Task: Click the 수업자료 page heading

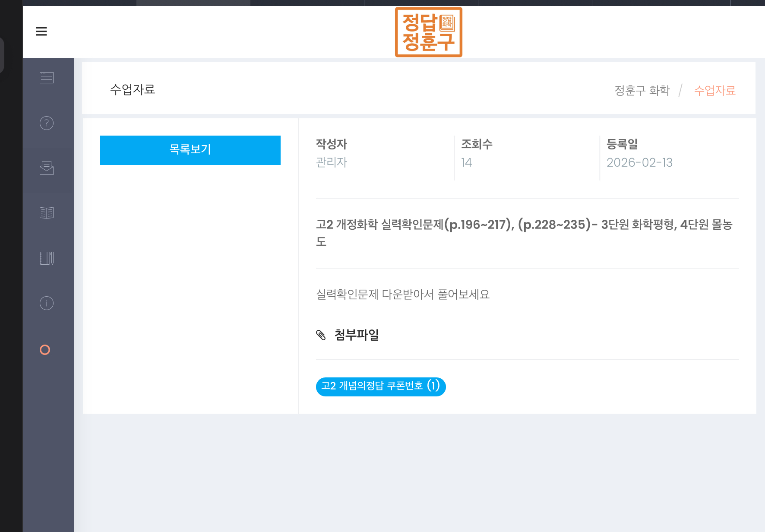Action: (x=133, y=89)
